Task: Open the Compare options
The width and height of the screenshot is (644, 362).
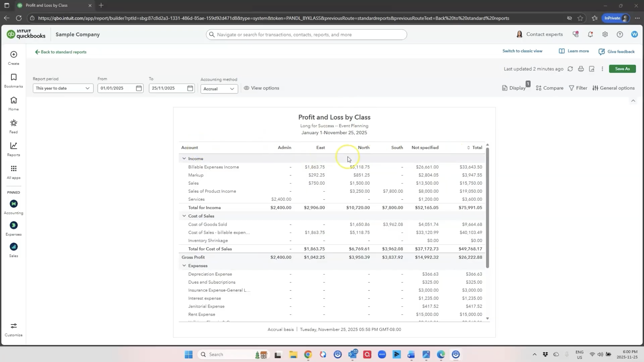Action: [550, 88]
